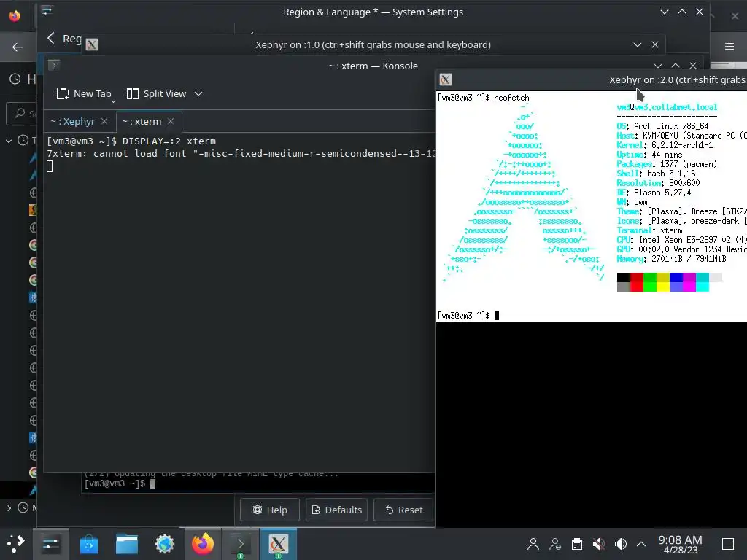Close the '~ : xterm' Konsole tab
Screen dimensions: 747x560
[171, 122]
